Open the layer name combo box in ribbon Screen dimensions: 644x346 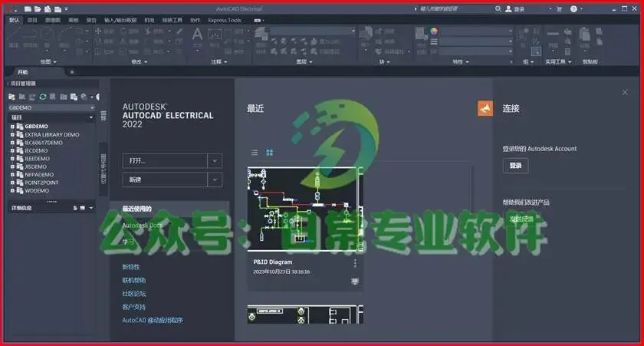coord(313,31)
